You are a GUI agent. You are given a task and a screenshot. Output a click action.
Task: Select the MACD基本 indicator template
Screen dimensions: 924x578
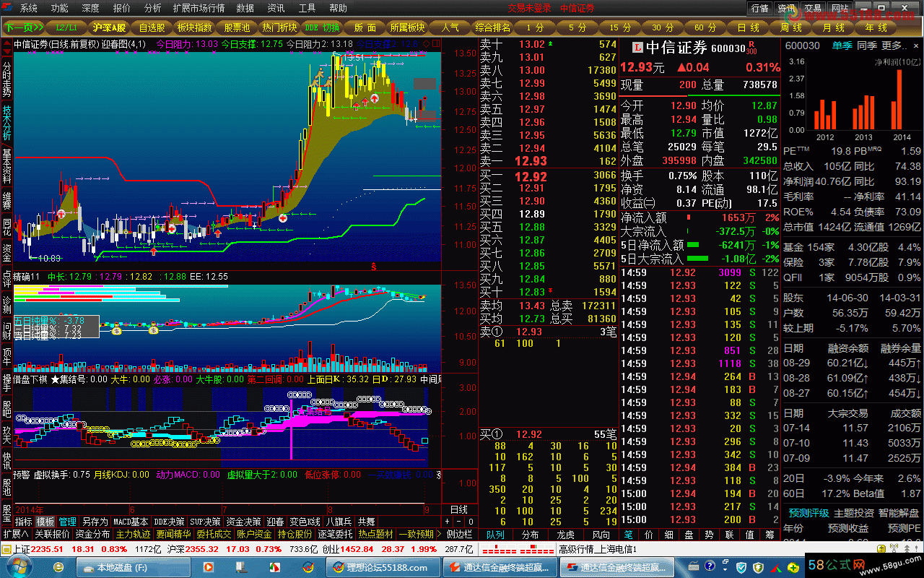(131, 522)
